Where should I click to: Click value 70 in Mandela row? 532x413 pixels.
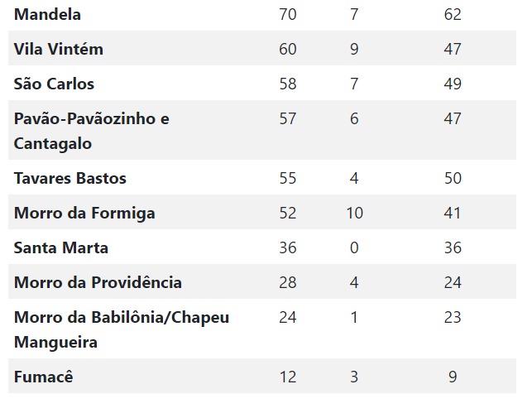point(288,14)
